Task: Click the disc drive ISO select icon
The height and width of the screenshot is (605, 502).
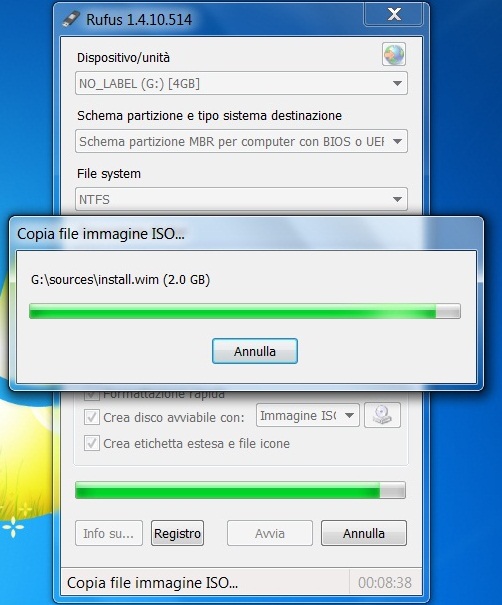Action: click(382, 415)
